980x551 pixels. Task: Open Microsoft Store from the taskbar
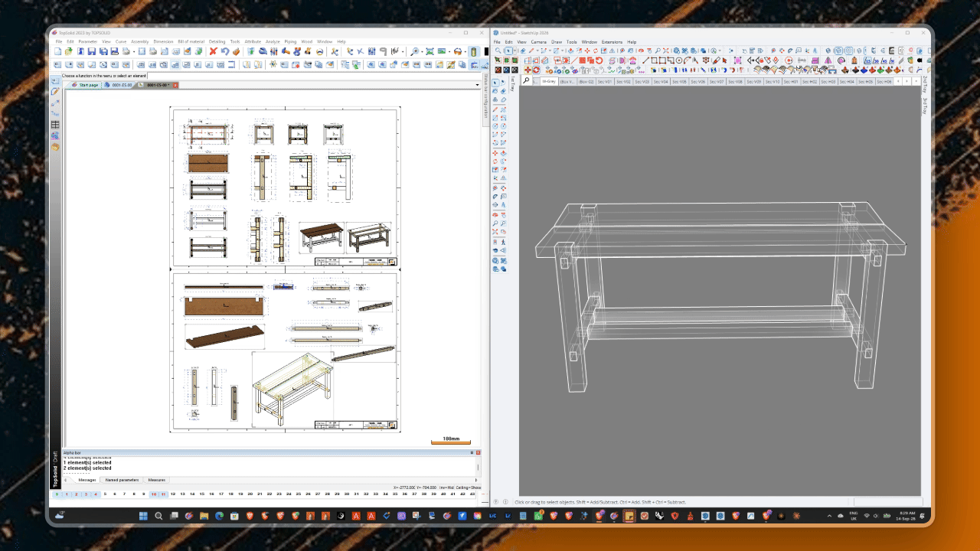pos(234,517)
